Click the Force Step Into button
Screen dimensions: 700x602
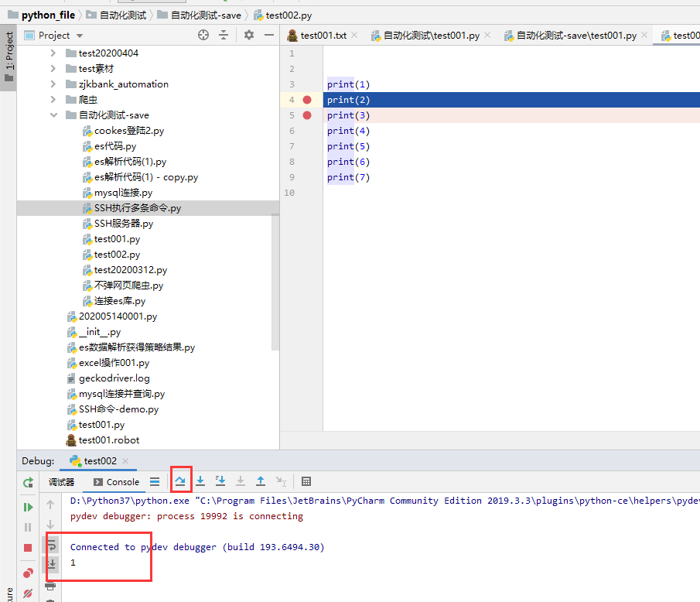coord(241,481)
